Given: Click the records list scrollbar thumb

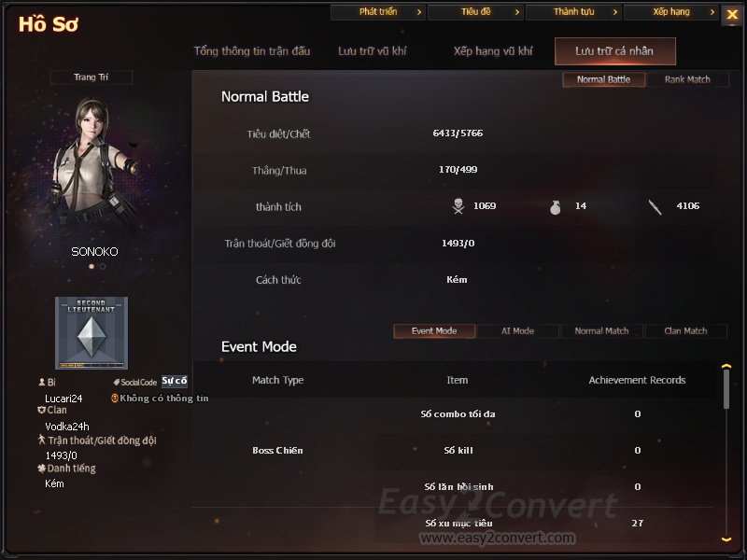Looking at the screenshot, I should [x=726, y=389].
